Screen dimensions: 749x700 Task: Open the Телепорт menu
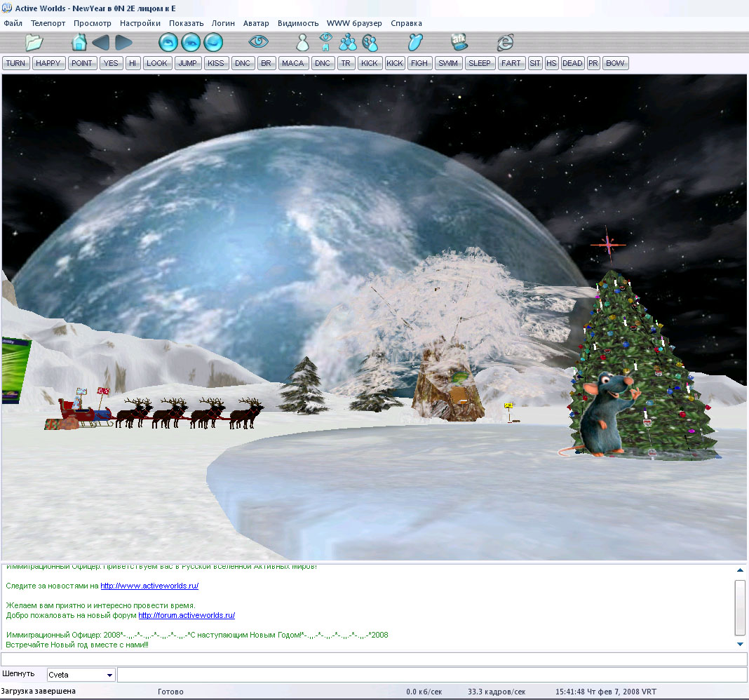pyautogui.click(x=48, y=23)
